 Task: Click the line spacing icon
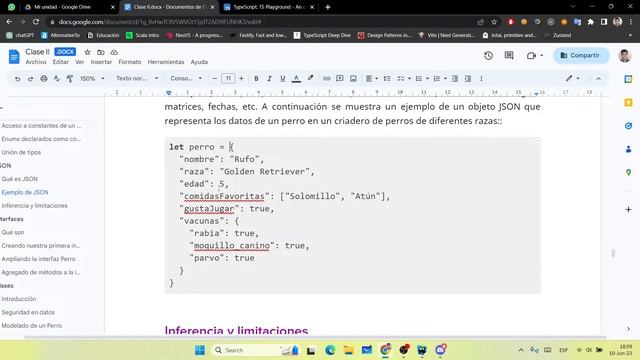click(x=387, y=78)
